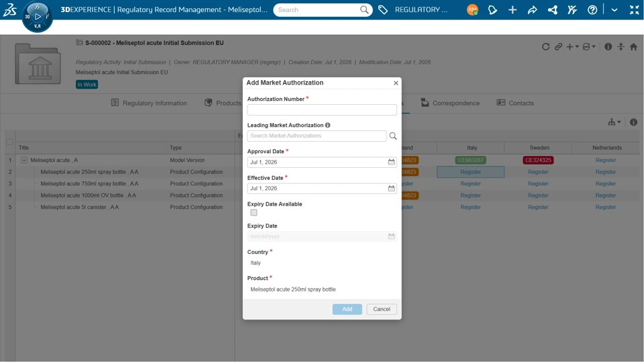Open the collaboration network icon
This screenshot has height=362, width=644.
[x=552, y=10]
